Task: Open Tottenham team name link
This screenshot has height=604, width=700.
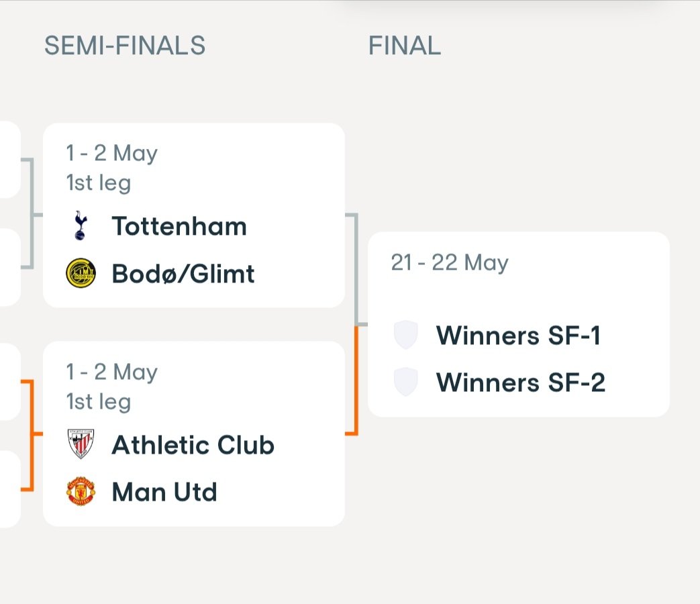Action: (179, 226)
